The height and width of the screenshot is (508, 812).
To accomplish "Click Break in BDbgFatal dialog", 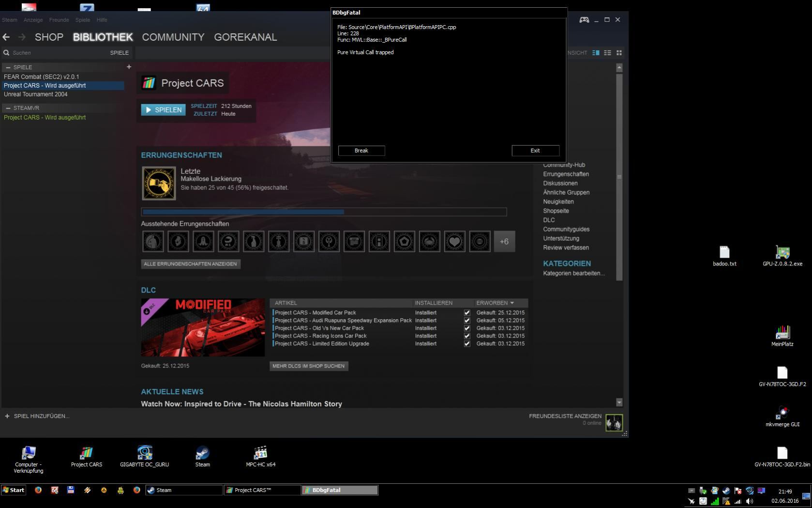I will coord(361,151).
